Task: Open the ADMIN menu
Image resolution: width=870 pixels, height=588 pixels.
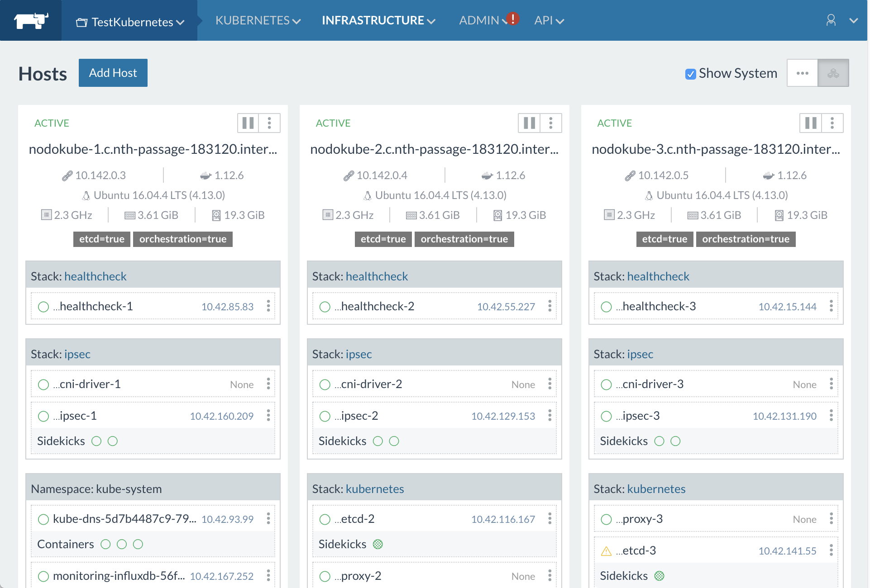Action: [x=483, y=20]
